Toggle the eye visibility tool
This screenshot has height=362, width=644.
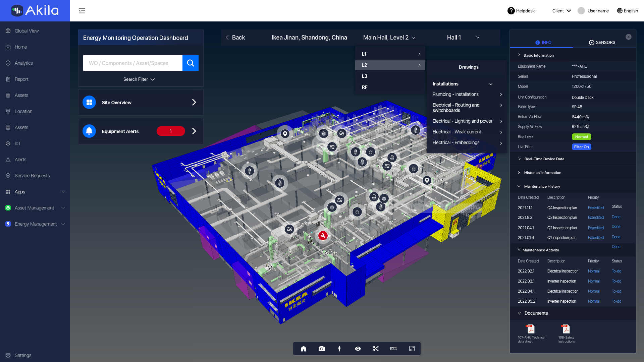(x=358, y=349)
